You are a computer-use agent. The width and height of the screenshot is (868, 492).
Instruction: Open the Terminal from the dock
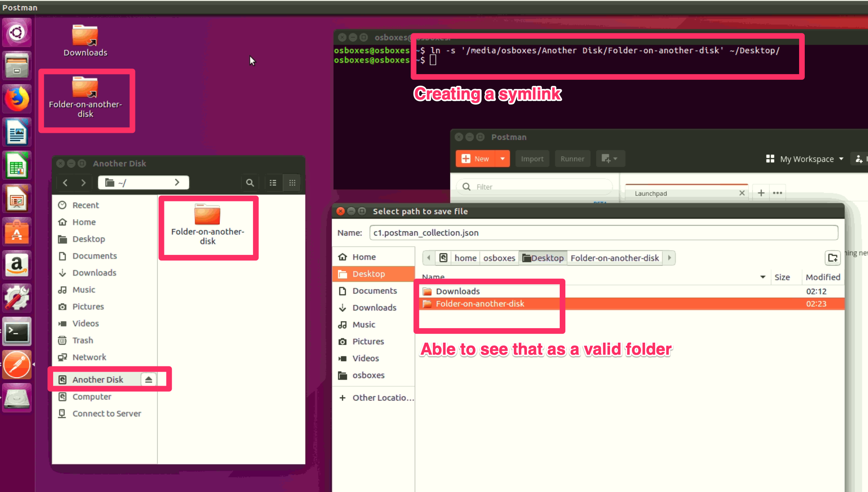point(17,331)
